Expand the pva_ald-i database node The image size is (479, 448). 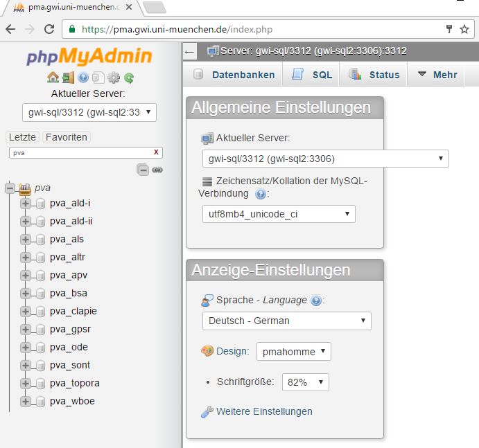point(26,204)
